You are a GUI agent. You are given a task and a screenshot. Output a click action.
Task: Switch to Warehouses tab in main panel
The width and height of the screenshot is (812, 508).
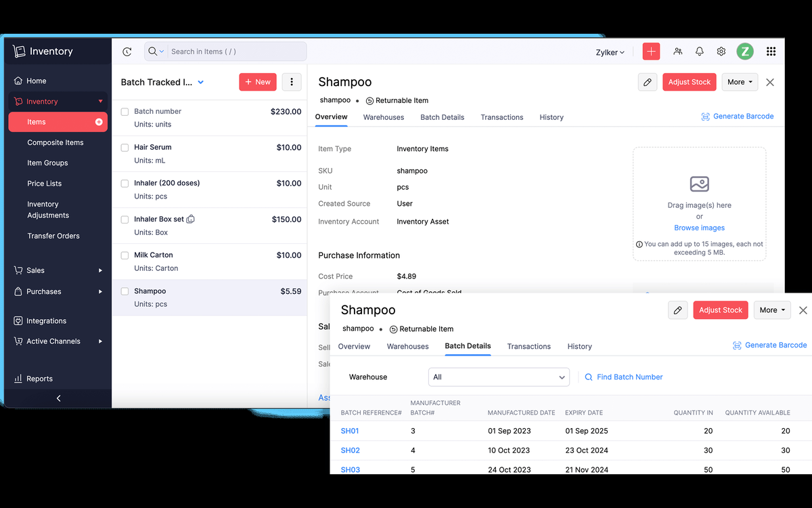384,117
